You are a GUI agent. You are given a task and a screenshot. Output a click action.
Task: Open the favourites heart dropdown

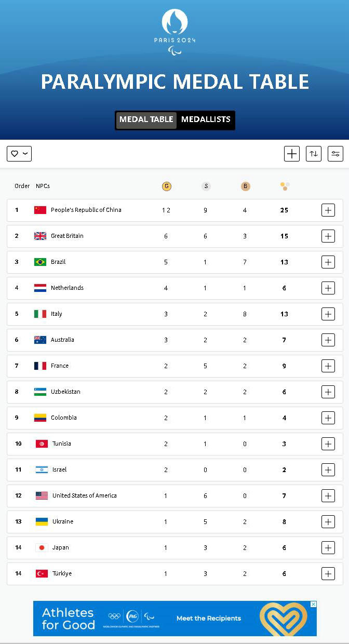point(19,154)
